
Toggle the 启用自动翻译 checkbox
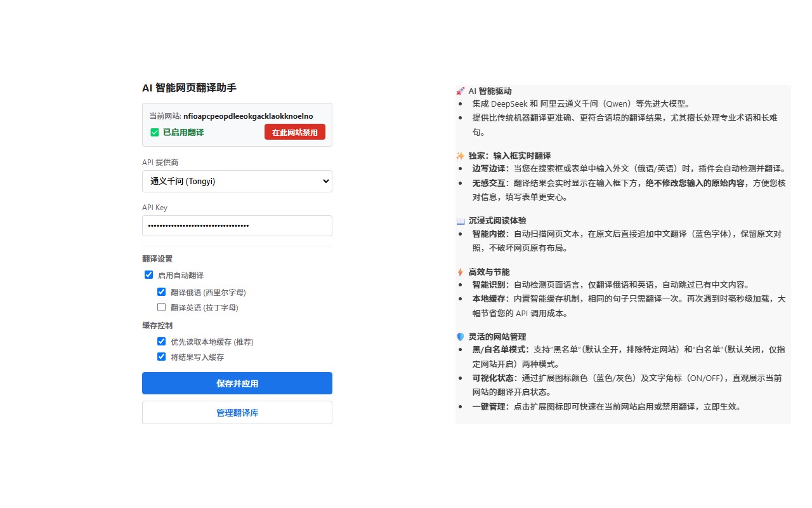(x=149, y=275)
